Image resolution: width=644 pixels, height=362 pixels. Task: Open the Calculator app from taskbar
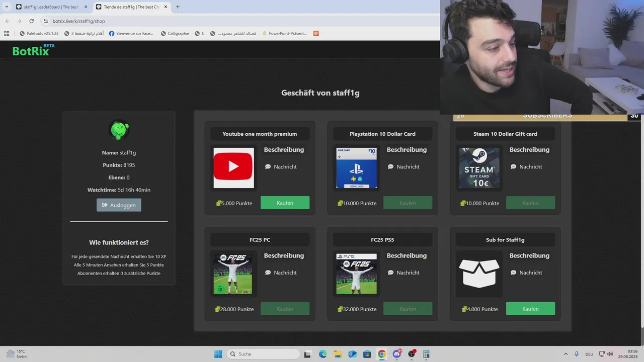point(426,354)
